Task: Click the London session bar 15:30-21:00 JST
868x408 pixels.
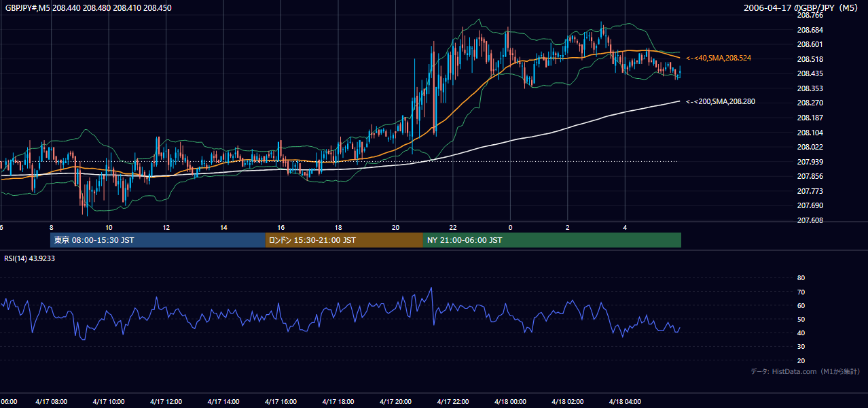Action: click(x=344, y=240)
